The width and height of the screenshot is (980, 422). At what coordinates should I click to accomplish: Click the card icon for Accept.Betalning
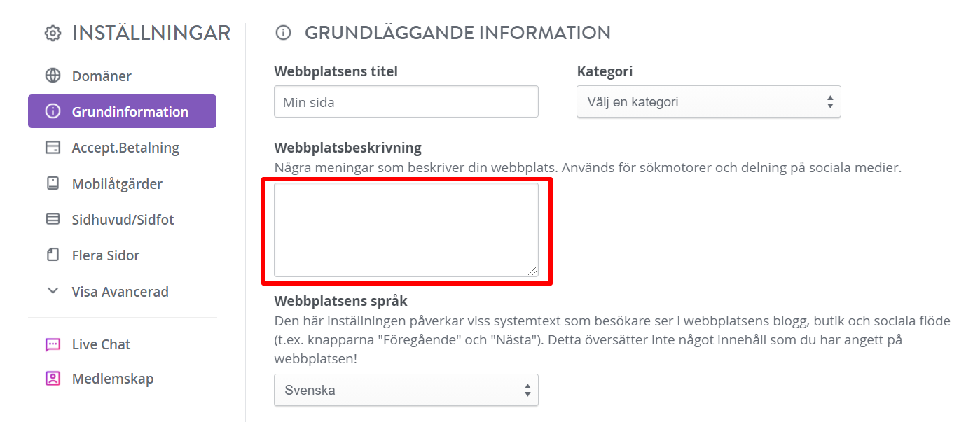tap(53, 148)
